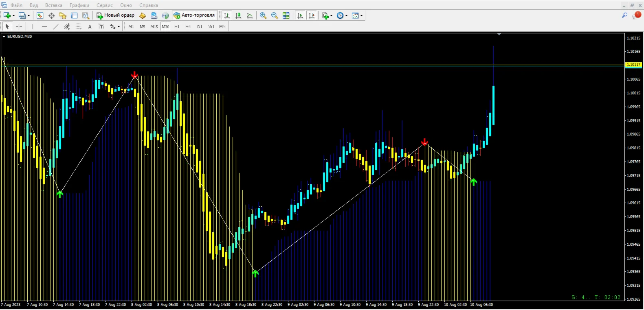Screen dimensions: 644x310
Task: Open MetaEditor with the yellow book icon
Action: [143, 15]
